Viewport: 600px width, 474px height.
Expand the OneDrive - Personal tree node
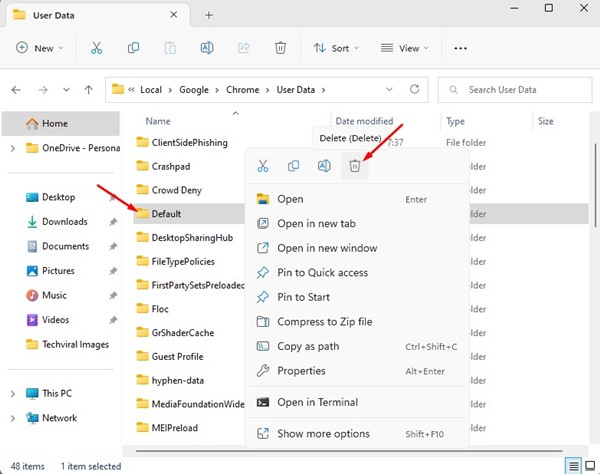(13, 148)
